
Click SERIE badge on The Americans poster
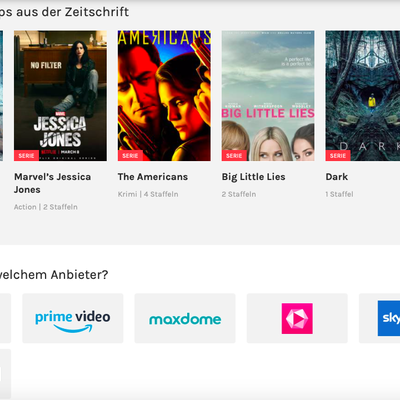[130, 156]
